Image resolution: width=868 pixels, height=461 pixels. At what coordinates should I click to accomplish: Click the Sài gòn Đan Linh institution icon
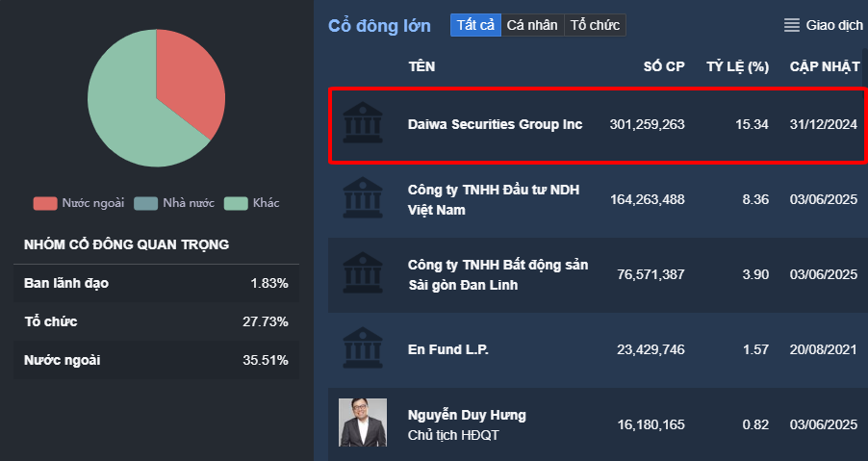tap(361, 273)
